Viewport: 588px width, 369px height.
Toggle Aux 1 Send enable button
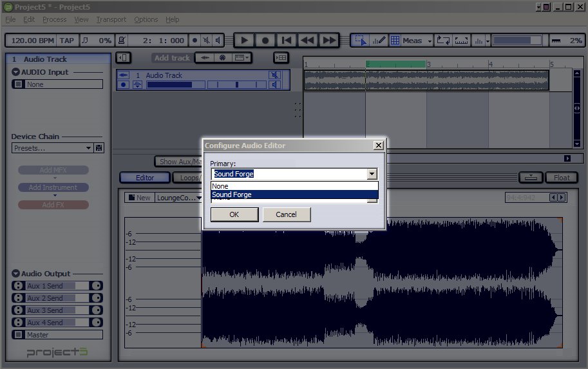tap(18, 286)
